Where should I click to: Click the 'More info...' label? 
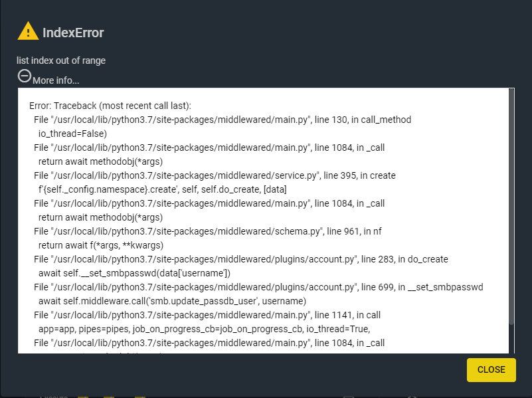coord(56,80)
